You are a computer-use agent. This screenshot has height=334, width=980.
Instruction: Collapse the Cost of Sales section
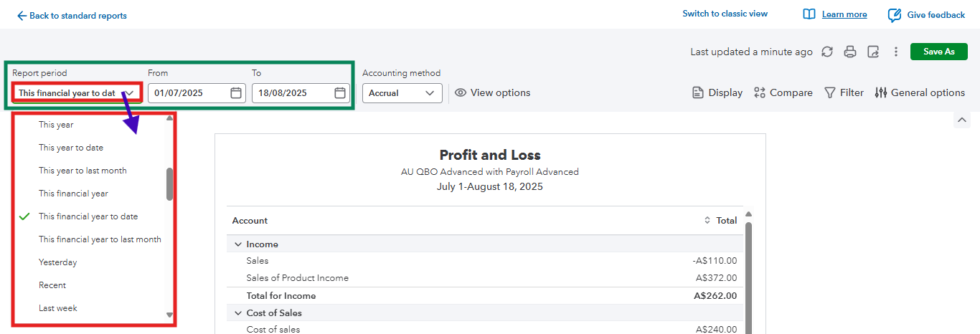click(x=238, y=313)
